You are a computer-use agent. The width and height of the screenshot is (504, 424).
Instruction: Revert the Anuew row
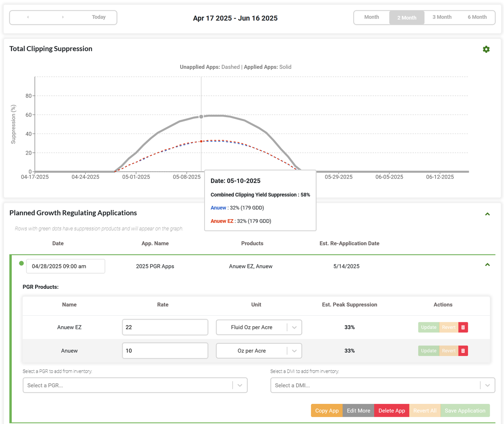tap(449, 351)
